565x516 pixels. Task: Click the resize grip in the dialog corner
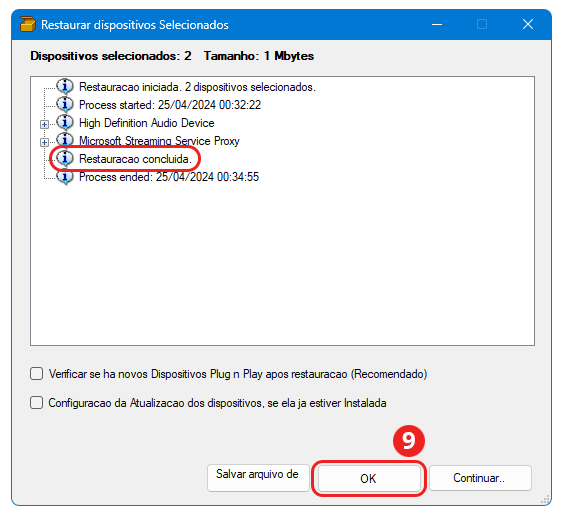tap(545, 499)
